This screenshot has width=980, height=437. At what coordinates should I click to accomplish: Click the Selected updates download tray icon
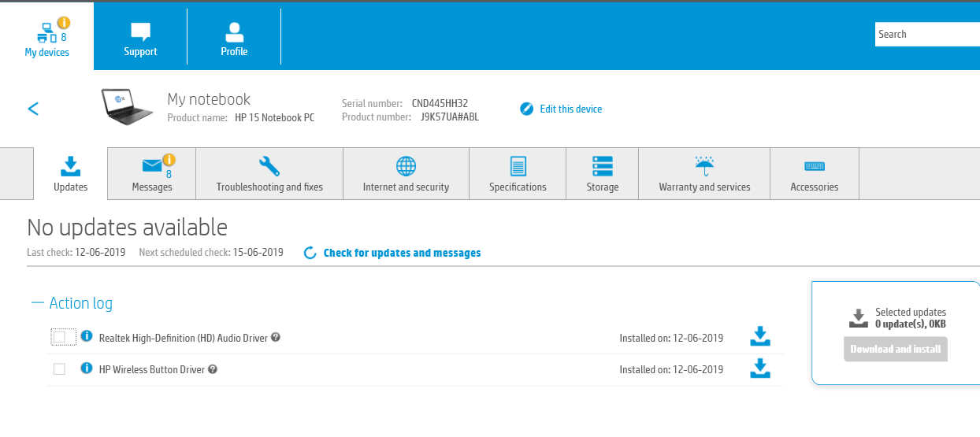[x=858, y=318]
